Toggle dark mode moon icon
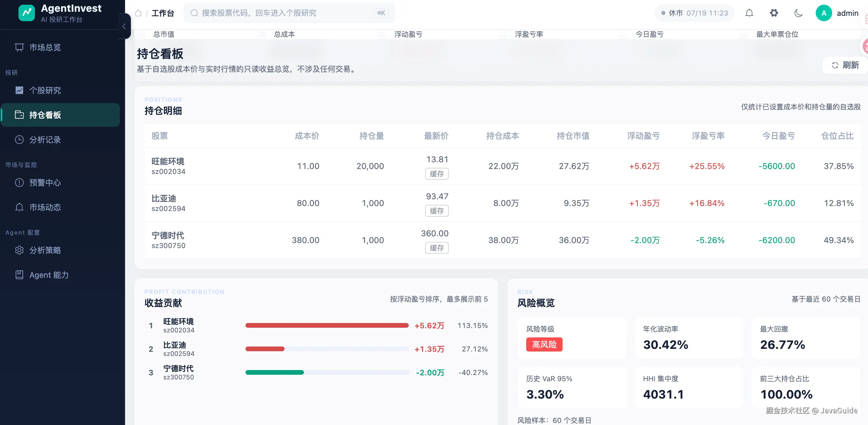The image size is (868, 425). point(798,13)
